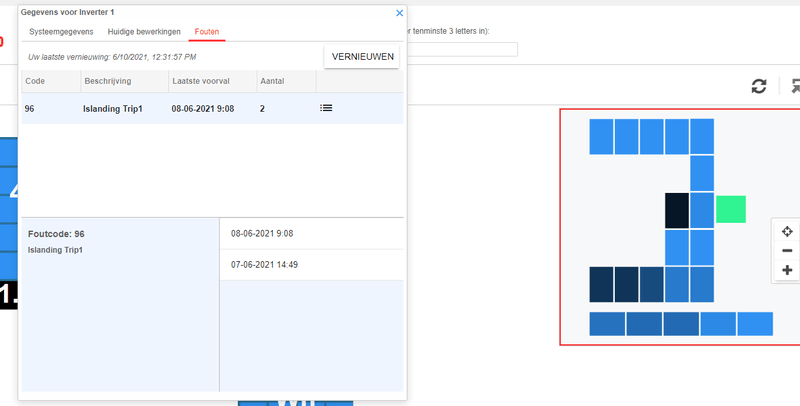Select the error code 96 cell
800x406 pixels.
coord(30,109)
